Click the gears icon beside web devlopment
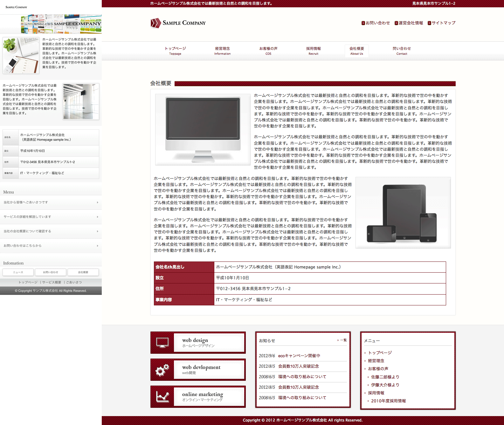The height and width of the screenshot is (425, 504). tap(162, 370)
